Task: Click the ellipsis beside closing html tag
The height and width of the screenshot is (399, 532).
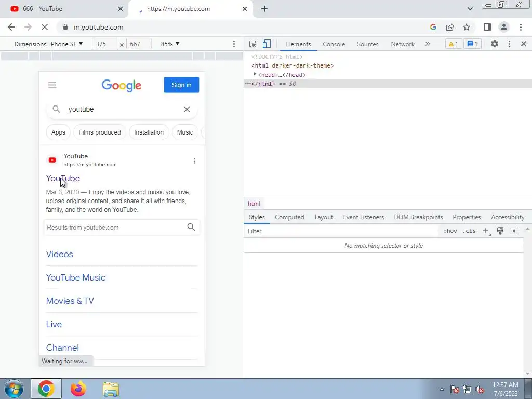Action: click(x=248, y=84)
